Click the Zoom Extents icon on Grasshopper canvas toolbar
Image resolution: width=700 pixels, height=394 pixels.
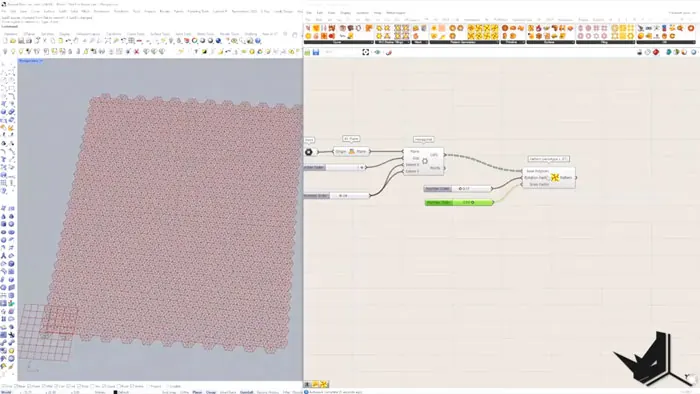click(366, 52)
